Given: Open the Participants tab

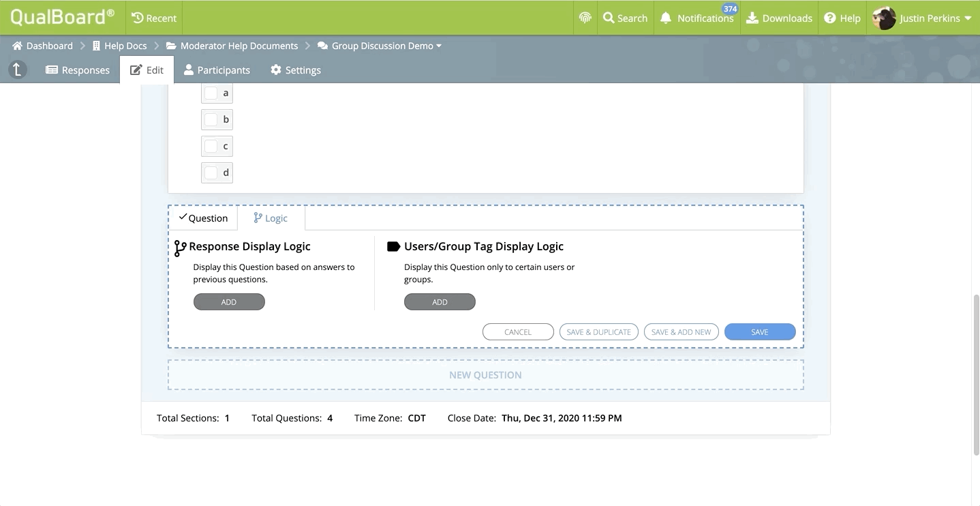Looking at the screenshot, I should (217, 70).
